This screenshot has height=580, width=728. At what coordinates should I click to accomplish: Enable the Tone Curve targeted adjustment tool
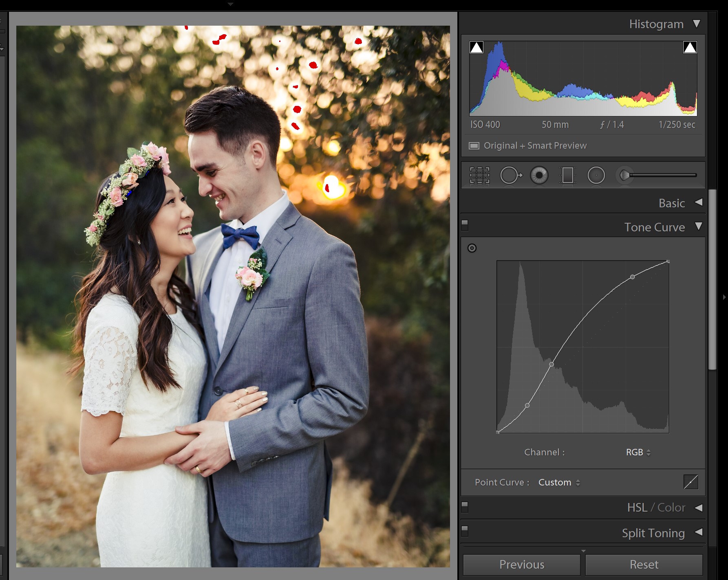pos(472,248)
